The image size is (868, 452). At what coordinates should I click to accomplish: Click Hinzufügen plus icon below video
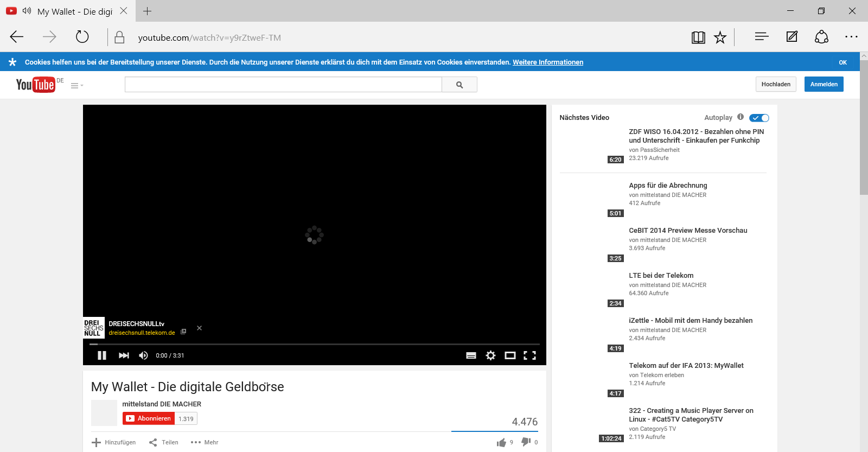tap(96, 442)
